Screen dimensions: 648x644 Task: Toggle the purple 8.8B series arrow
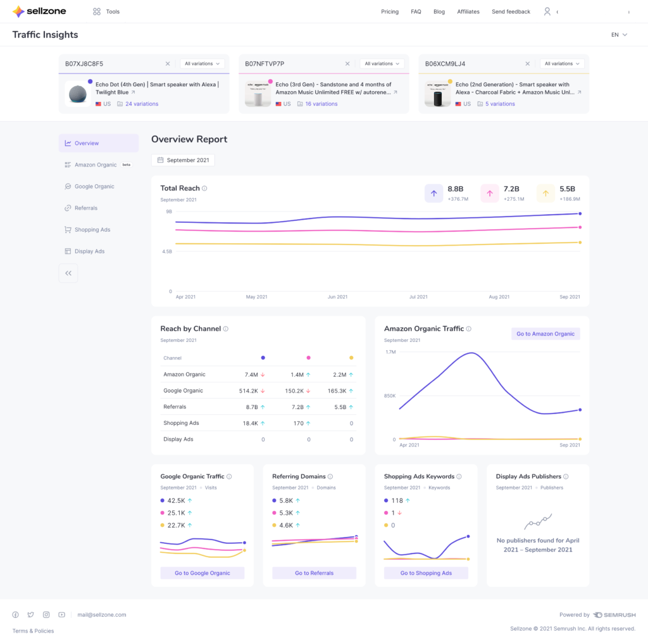coord(433,194)
